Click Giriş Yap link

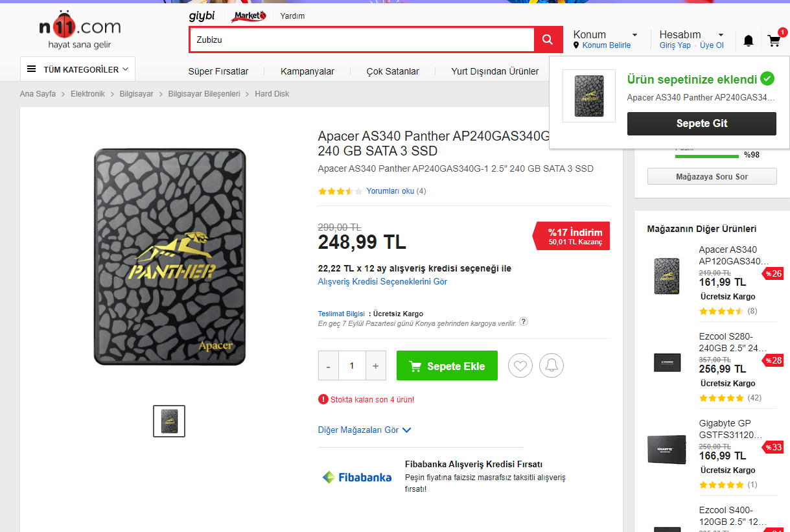point(675,45)
